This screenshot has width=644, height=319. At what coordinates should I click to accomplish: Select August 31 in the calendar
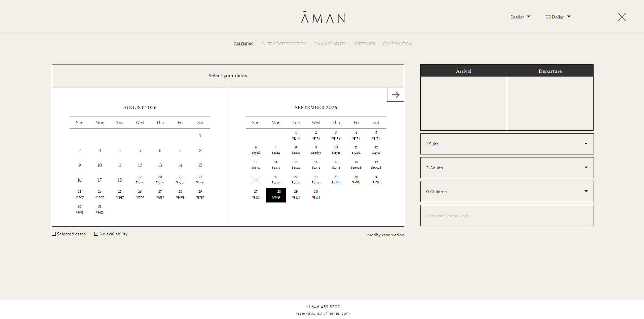[x=100, y=209]
